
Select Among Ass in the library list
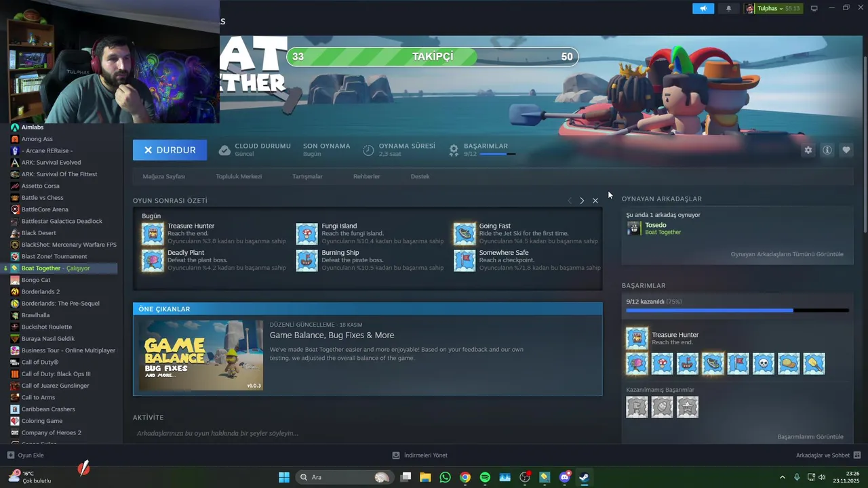pyautogui.click(x=37, y=139)
